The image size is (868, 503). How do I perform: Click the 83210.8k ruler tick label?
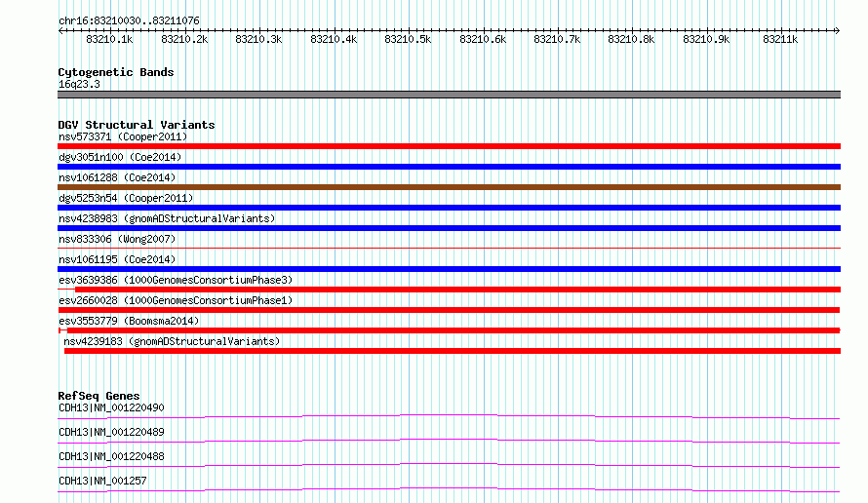631,39
